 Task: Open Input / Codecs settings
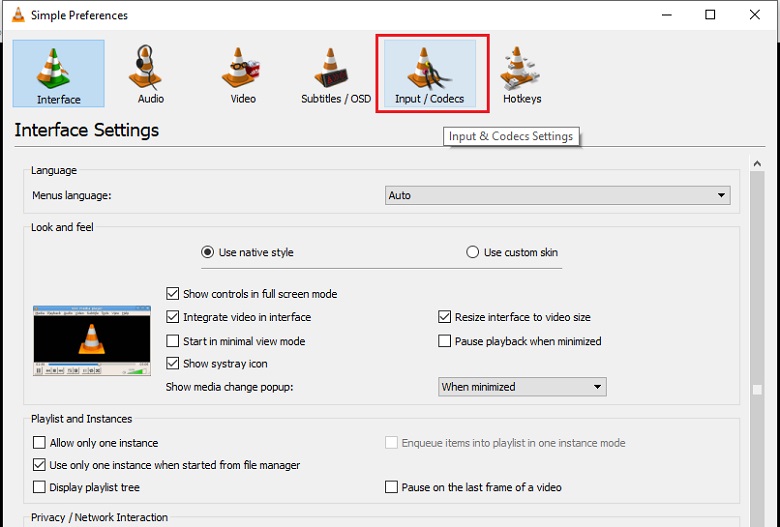coord(430,74)
